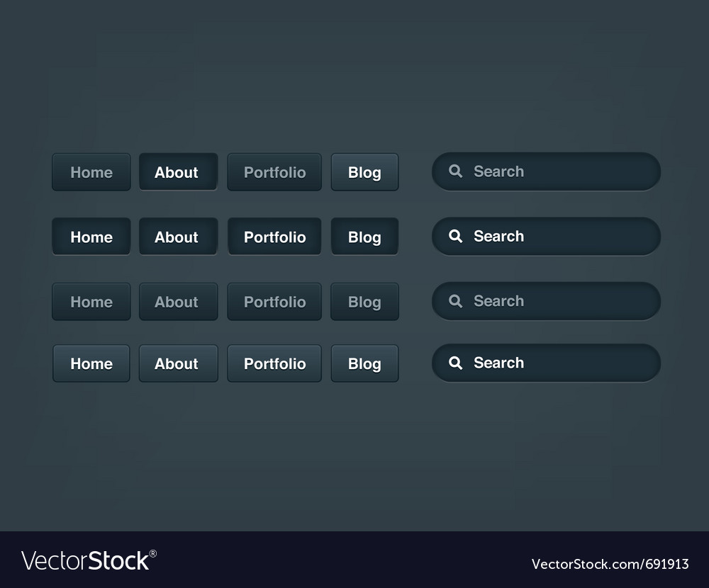Click the dimmed Blog button in the third row
Screen dimensions: 709x588
(364, 302)
